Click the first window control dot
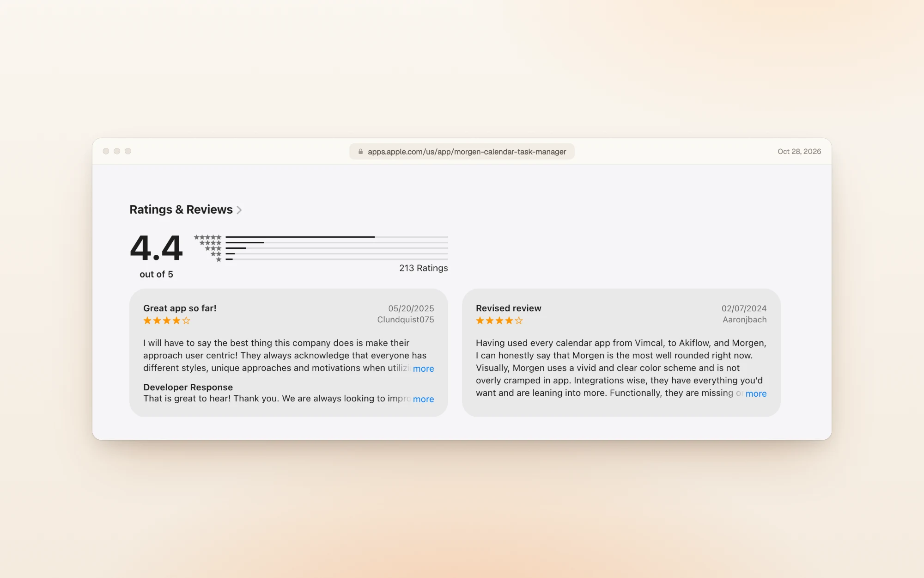Image resolution: width=924 pixels, height=578 pixels. 106,151
